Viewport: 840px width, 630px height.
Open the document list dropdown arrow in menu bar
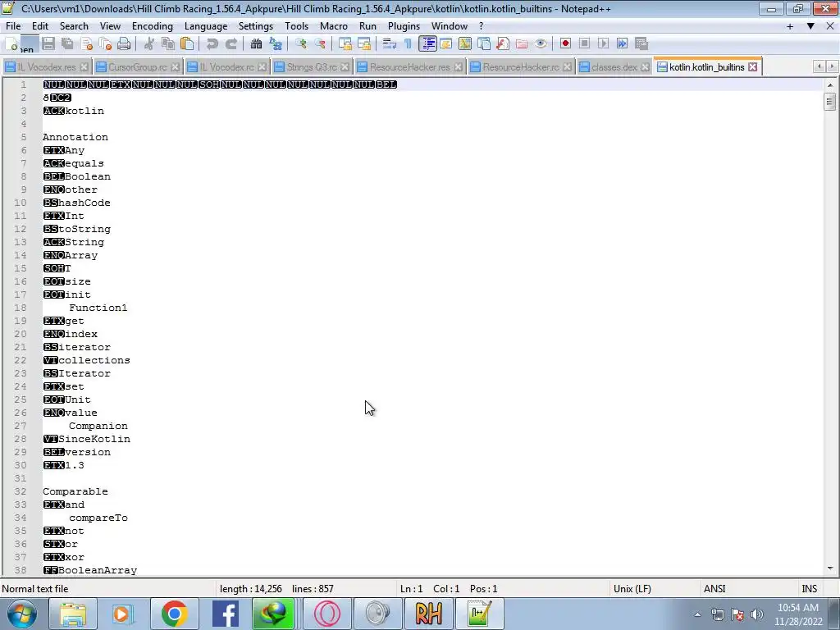[810, 26]
